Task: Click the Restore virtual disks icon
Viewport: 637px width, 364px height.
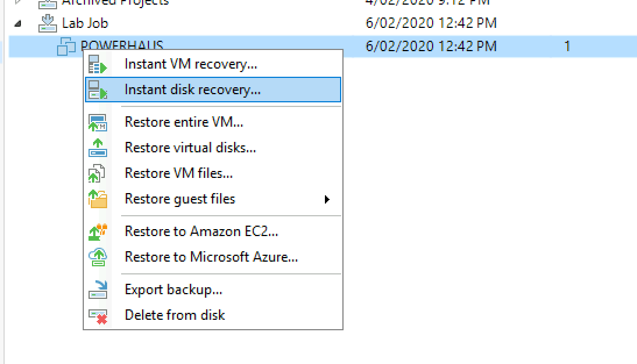Action: [97, 148]
